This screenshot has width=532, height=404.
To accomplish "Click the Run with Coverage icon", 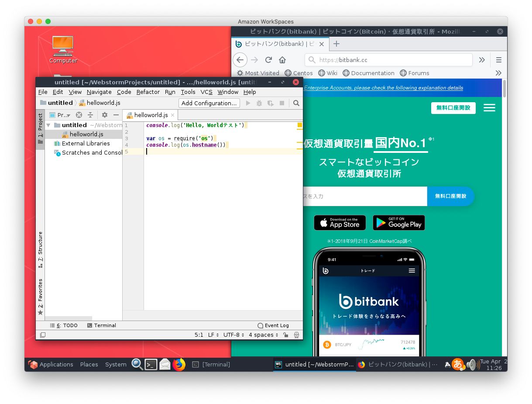I will point(271,103).
